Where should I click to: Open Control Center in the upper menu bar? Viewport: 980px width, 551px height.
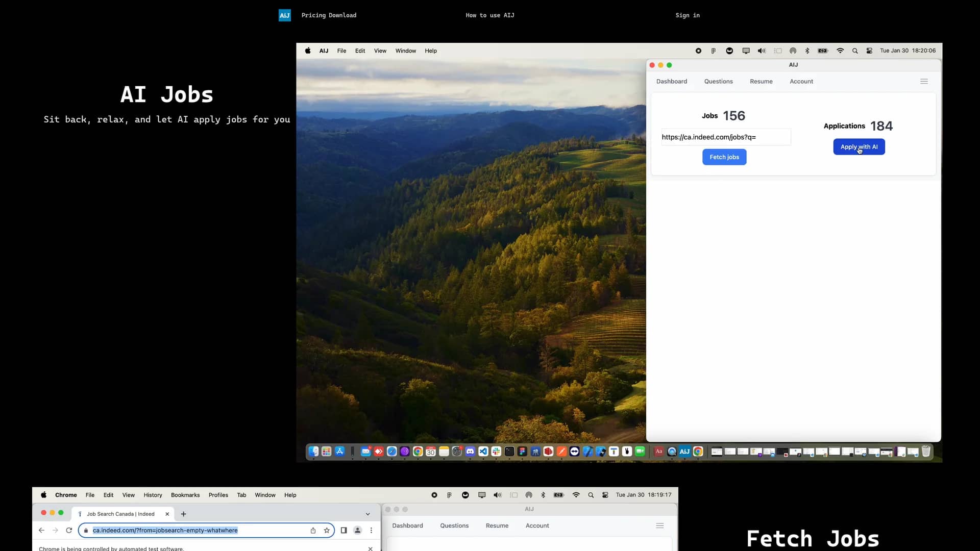[x=869, y=51]
